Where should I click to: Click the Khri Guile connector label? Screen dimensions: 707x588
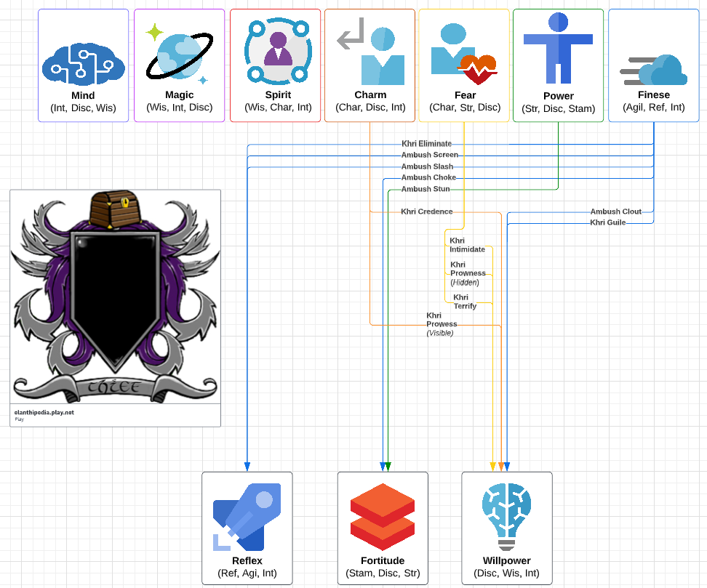[x=607, y=222]
